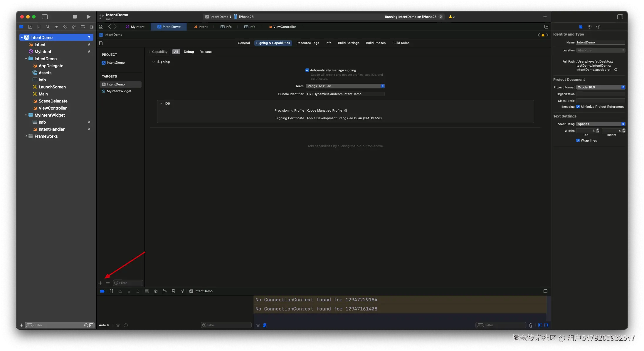Click the Run (play) button
644x351 pixels.
[x=88, y=17]
